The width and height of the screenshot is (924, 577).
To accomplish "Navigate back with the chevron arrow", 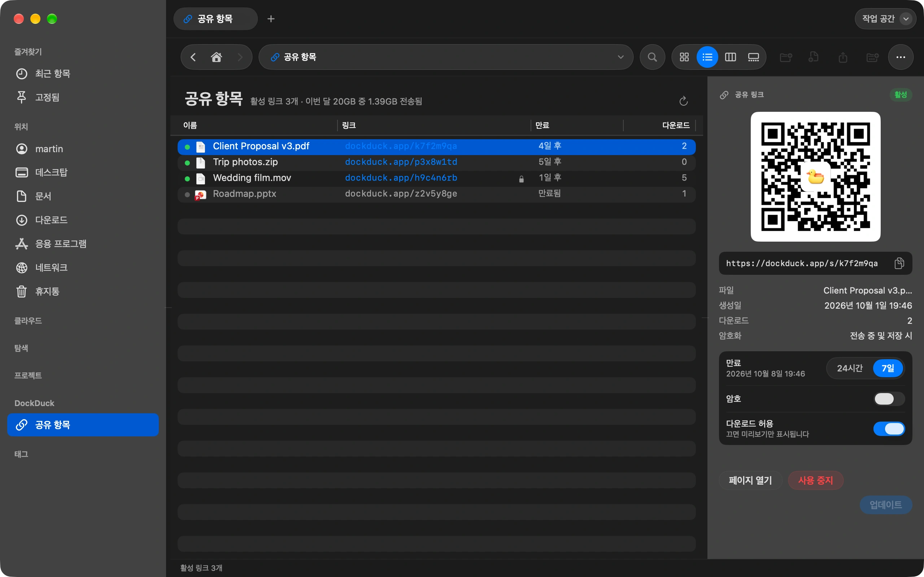I will coord(193,57).
